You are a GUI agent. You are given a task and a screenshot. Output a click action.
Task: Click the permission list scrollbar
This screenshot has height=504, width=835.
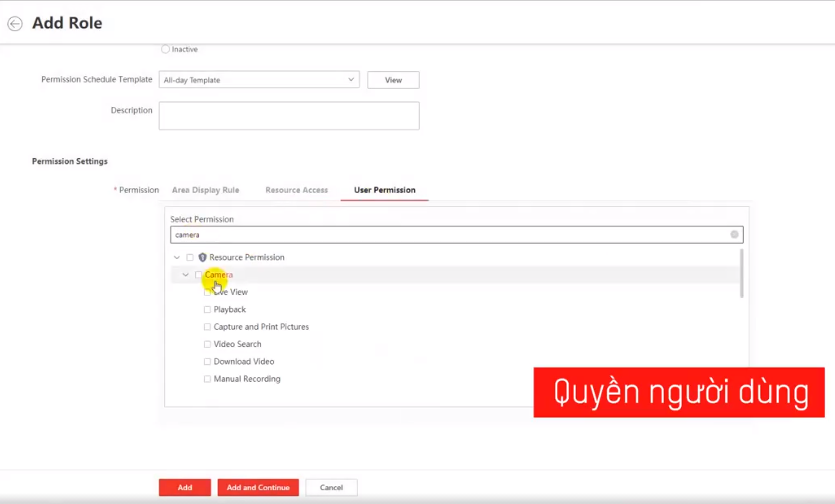click(741, 273)
